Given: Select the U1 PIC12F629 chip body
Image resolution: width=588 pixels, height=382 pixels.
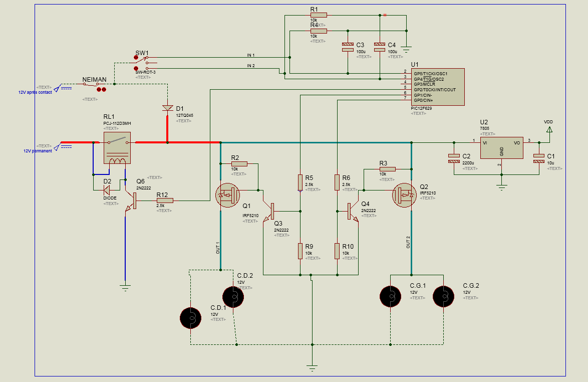Looking at the screenshot, I should point(438,87).
